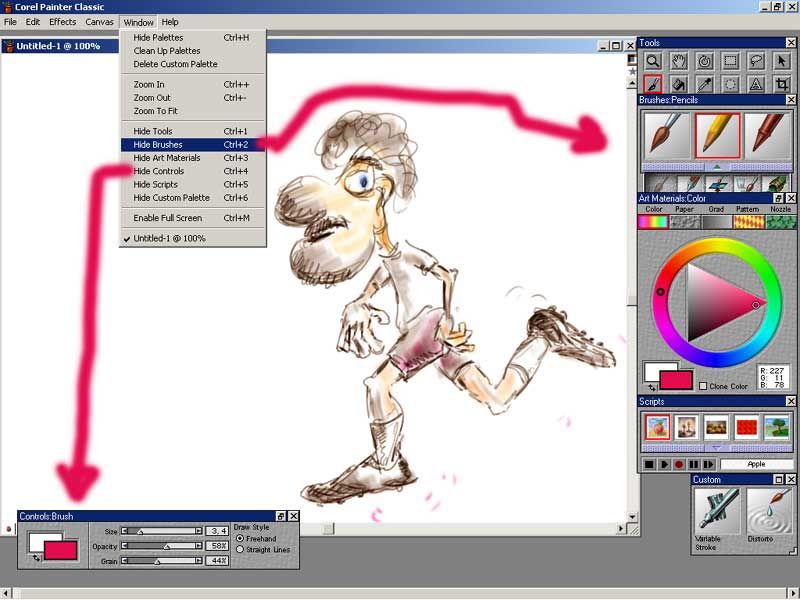This screenshot has width=800, height=600.
Task: Open the Effects menu
Action: pos(62,22)
